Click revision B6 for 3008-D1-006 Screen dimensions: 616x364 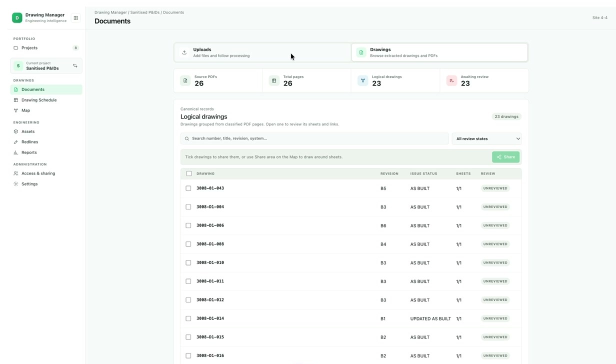383,225
